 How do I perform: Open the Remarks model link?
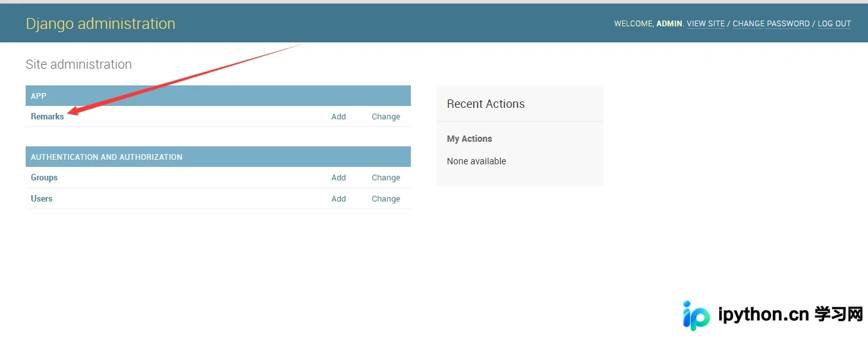[48, 117]
